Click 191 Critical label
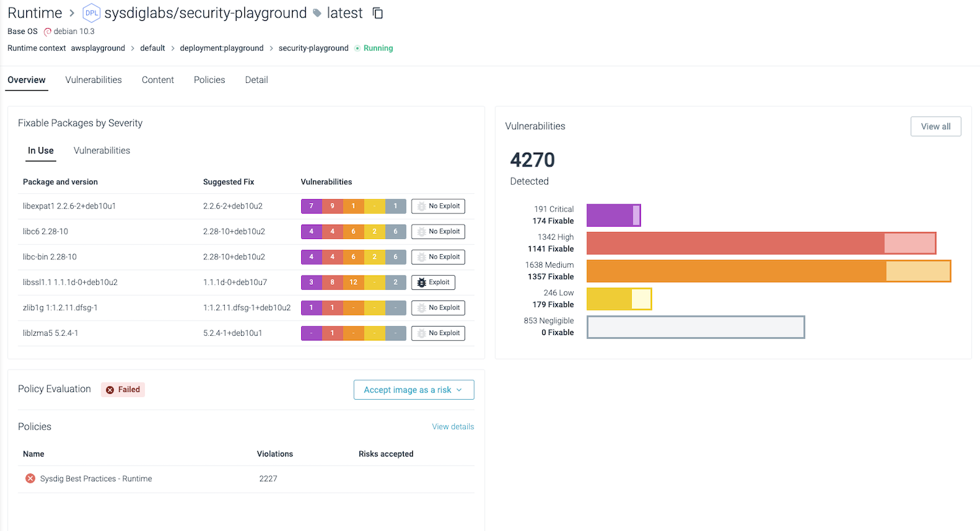 [x=554, y=210]
